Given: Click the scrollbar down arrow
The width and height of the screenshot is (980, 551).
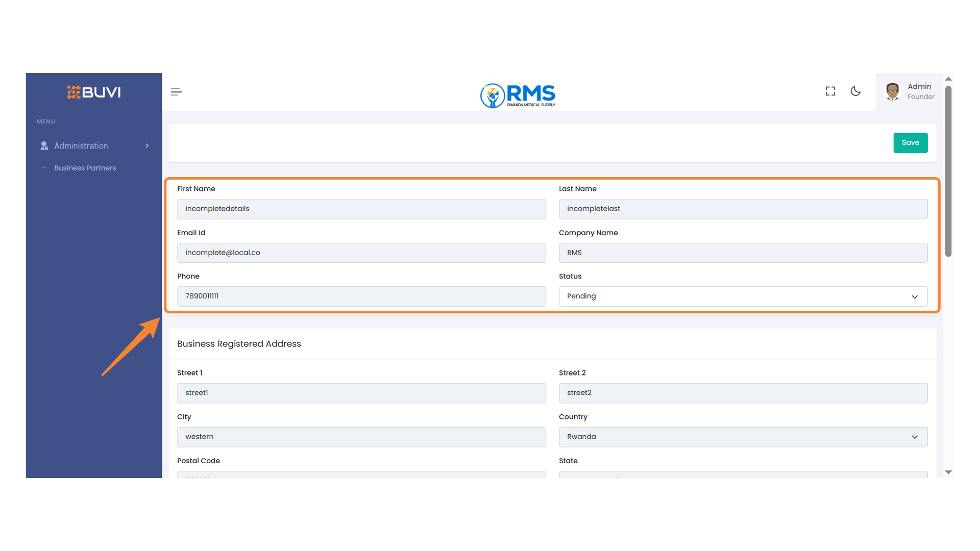Looking at the screenshot, I should (948, 472).
